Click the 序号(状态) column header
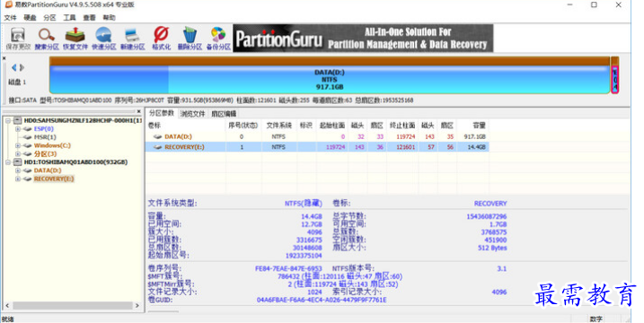Viewport: 644px width, 323px height. 243,126
